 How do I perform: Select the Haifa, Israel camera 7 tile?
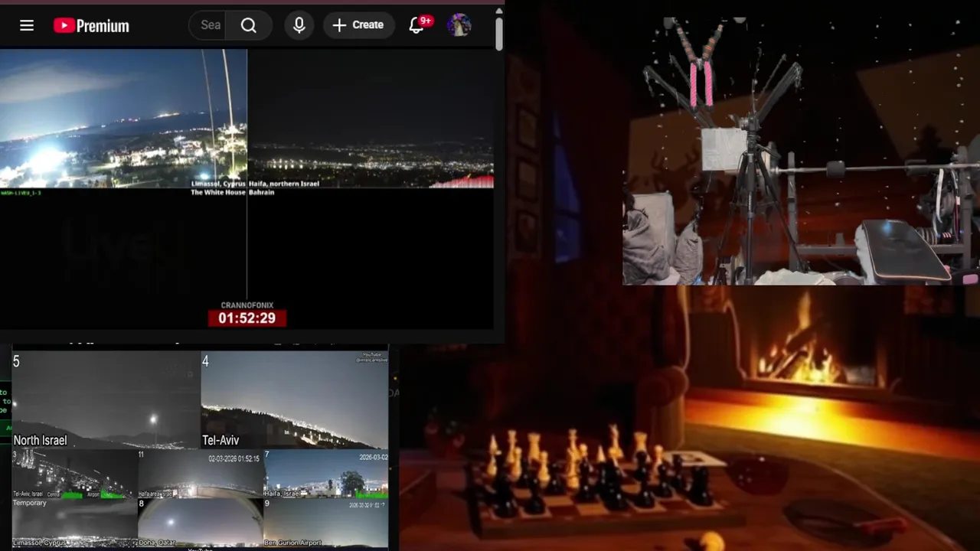coord(325,474)
